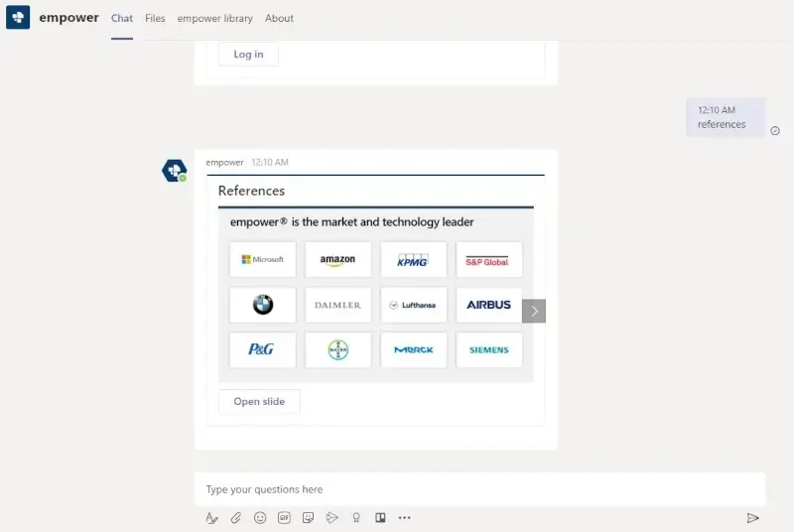This screenshot has height=532, width=794.
Task: Click the Stream play icon in compose bar
Action: (331, 518)
